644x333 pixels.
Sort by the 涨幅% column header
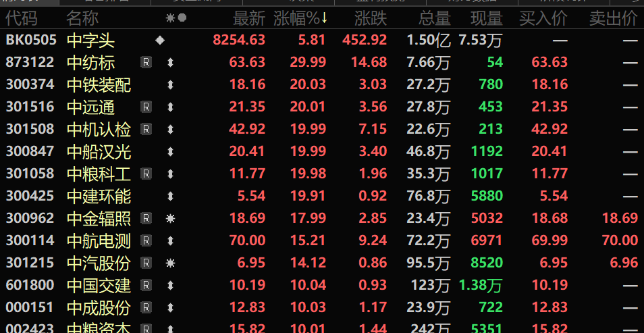(x=300, y=18)
